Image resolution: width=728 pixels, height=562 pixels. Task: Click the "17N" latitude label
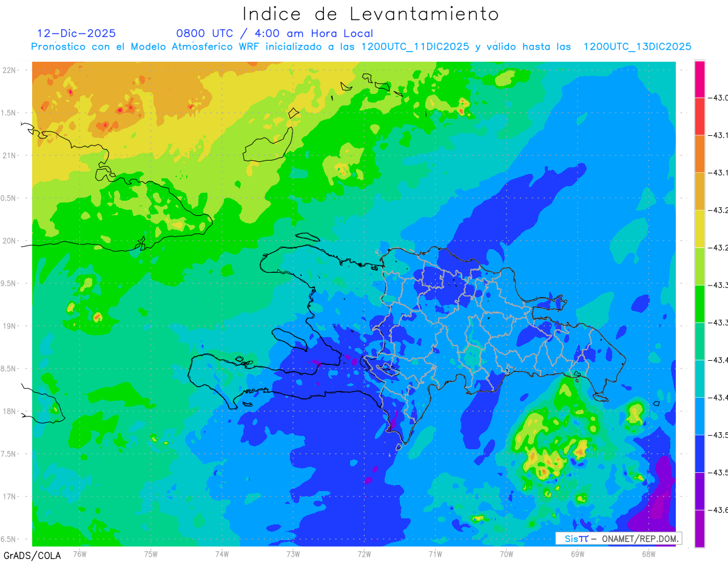pos(9,497)
